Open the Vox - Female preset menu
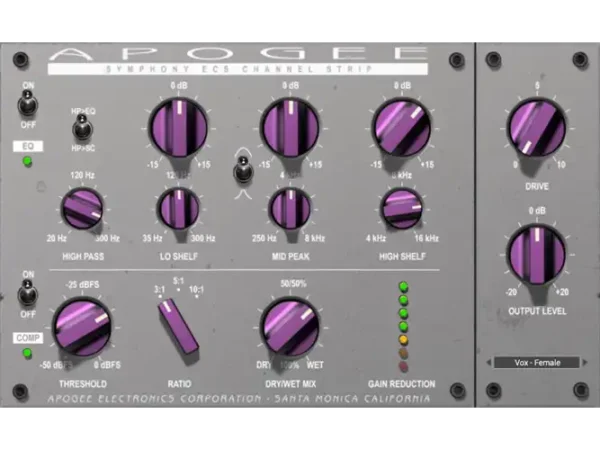600x450 pixels. (x=537, y=362)
